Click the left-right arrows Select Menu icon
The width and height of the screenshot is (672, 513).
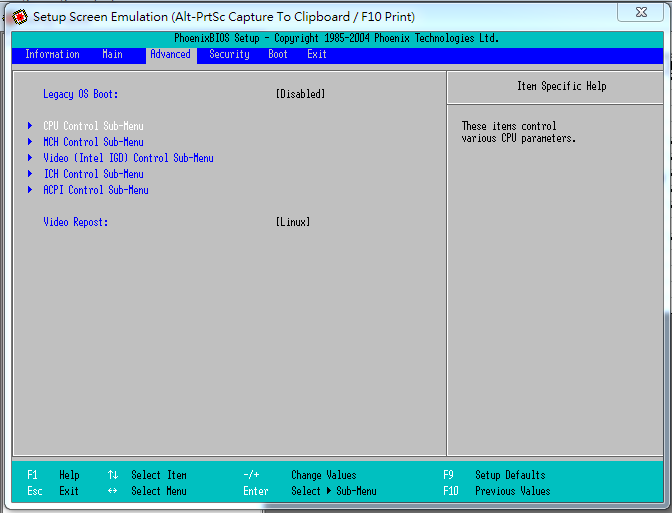click(113, 491)
